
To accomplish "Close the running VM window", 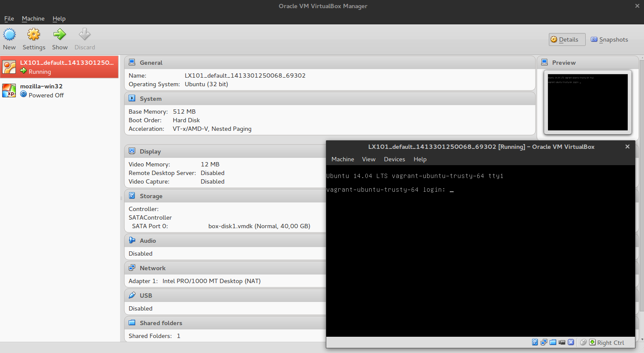I will (627, 147).
